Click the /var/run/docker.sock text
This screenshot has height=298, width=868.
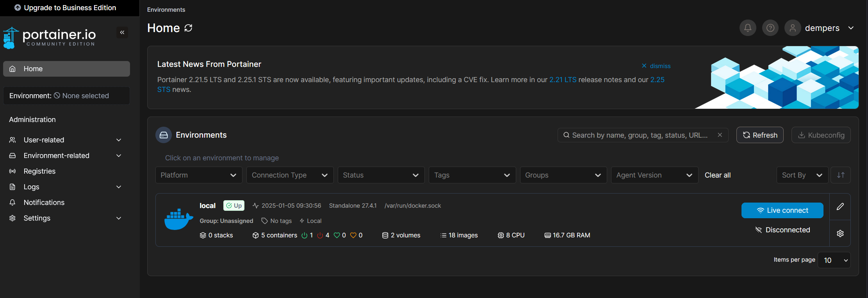click(x=413, y=206)
